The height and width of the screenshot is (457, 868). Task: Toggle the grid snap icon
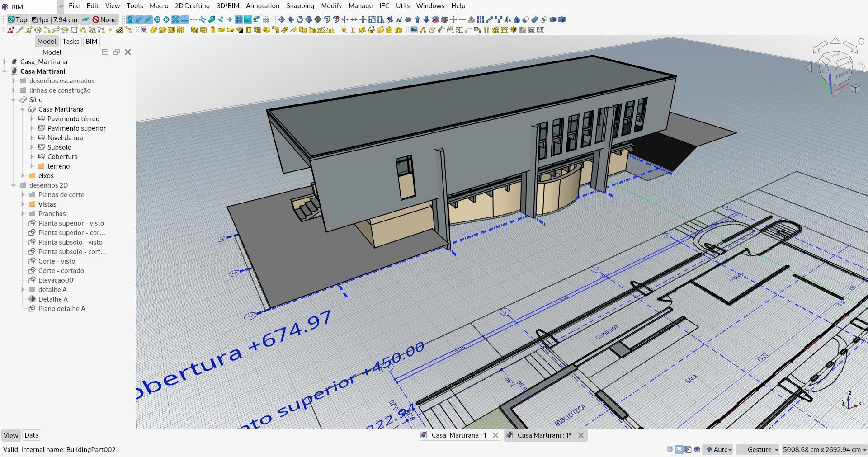(238, 20)
